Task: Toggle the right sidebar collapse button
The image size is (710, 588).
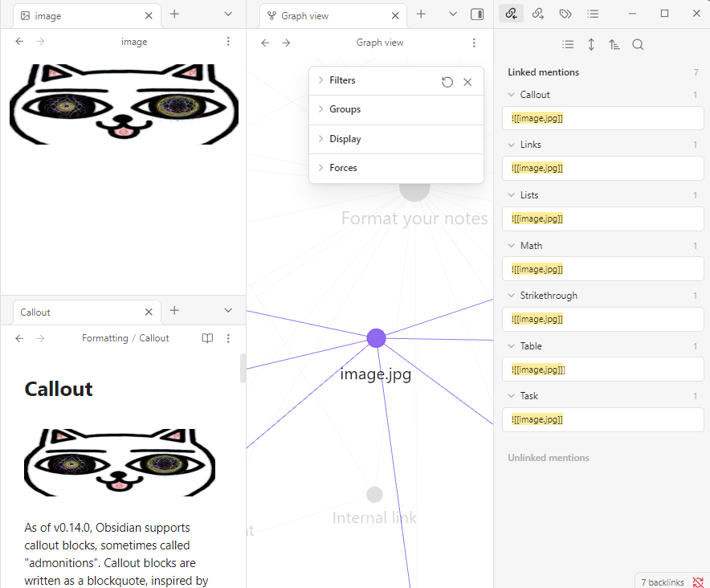Action: pyautogui.click(x=477, y=14)
